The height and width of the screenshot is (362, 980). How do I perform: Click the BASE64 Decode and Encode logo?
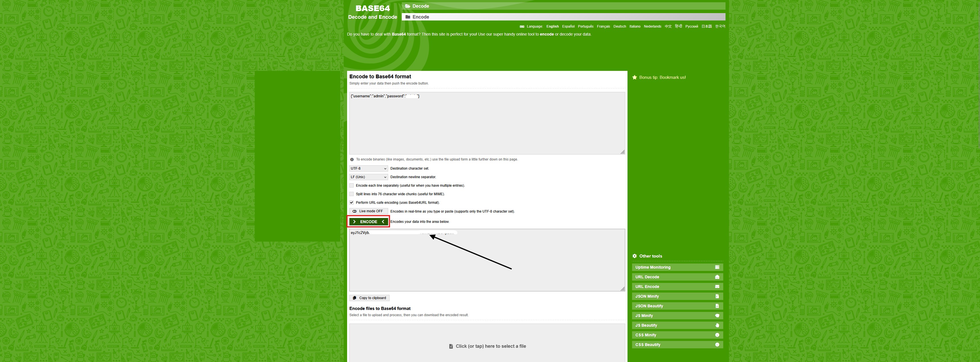coord(372,12)
